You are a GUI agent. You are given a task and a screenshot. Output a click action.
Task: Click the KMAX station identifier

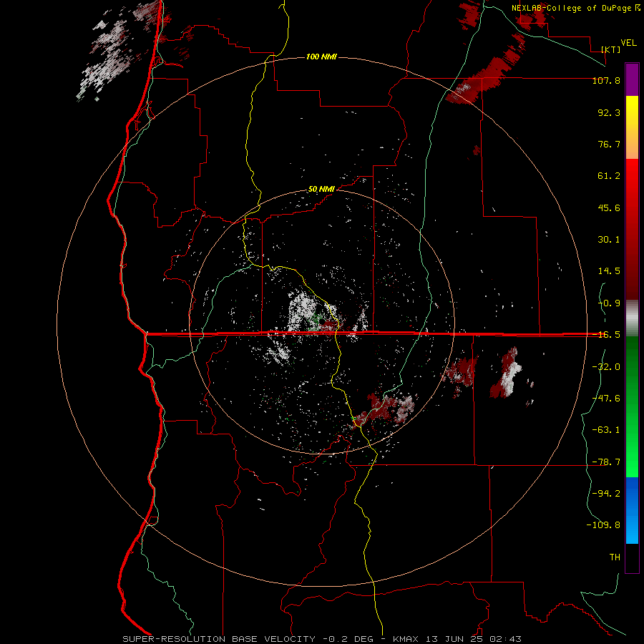407,639
